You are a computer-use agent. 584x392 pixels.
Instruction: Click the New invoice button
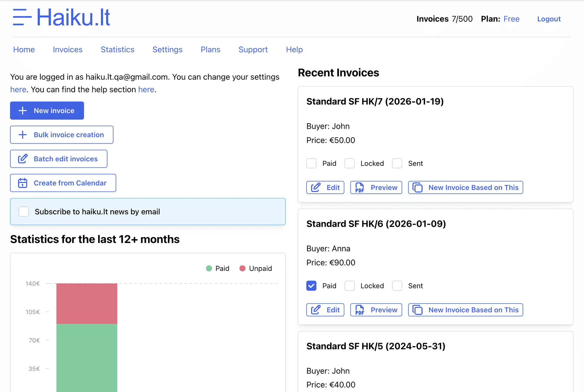point(47,111)
